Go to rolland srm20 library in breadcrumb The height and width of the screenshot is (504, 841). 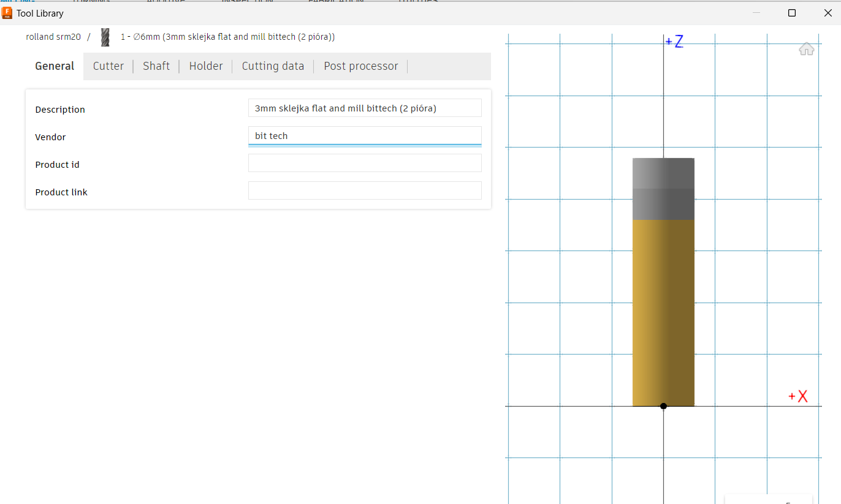point(53,37)
